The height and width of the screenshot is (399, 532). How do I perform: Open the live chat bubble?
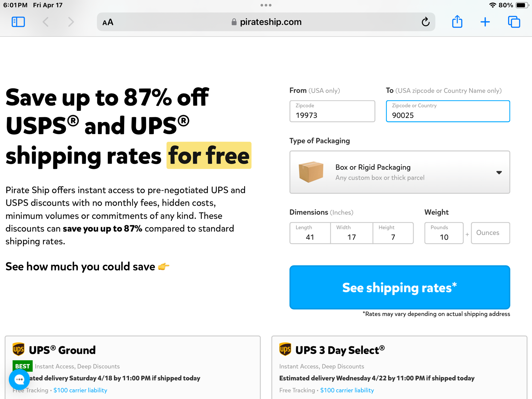pos(19,379)
